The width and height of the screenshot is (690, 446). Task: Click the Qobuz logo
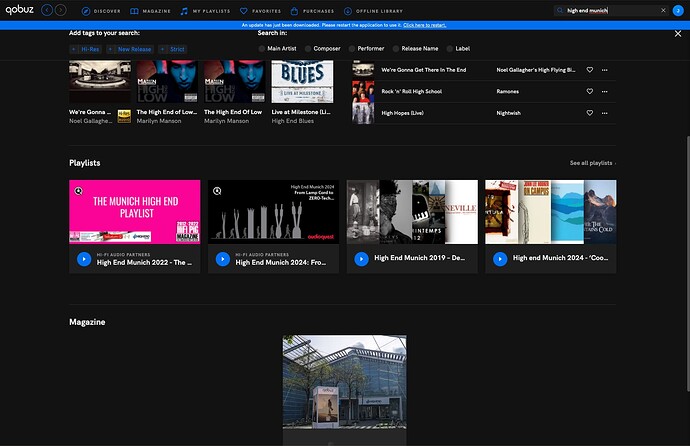click(19, 10)
